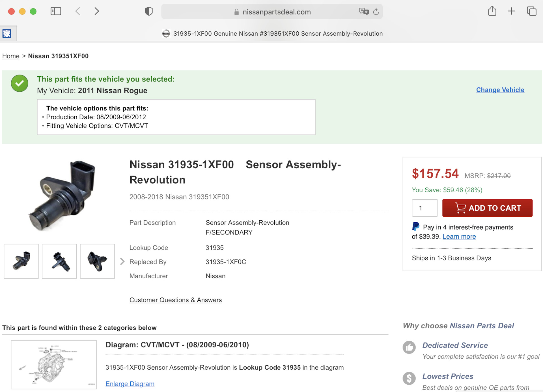Go back to previous page
This screenshot has height=392, width=543.
point(78,11)
